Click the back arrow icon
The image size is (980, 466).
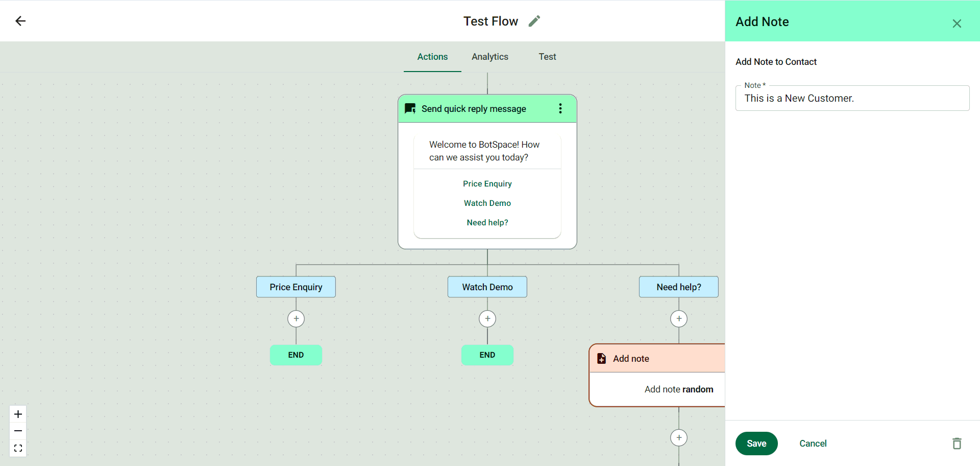pyautogui.click(x=20, y=21)
